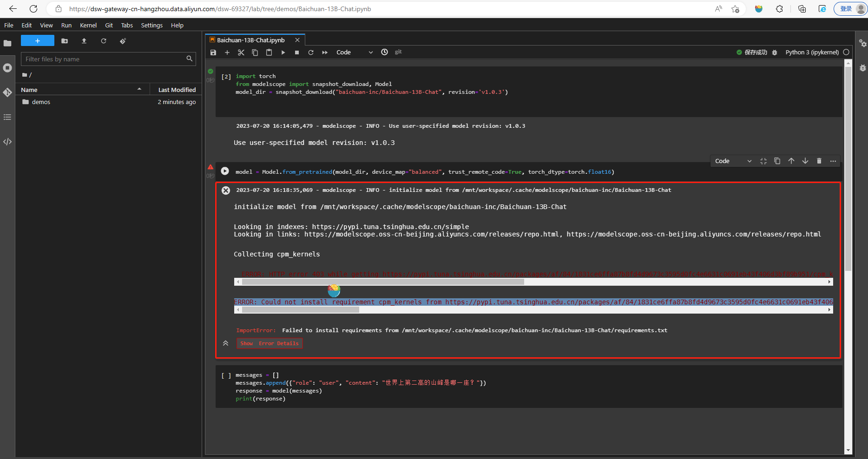This screenshot has width=868, height=459.
Task: Open the Running Terminals and Kernels panel
Action: coord(7,68)
